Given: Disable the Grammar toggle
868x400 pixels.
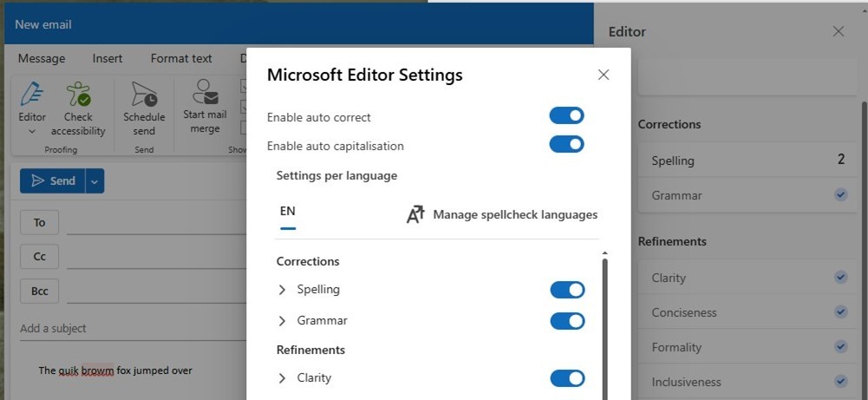Looking at the screenshot, I should click(567, 321).
